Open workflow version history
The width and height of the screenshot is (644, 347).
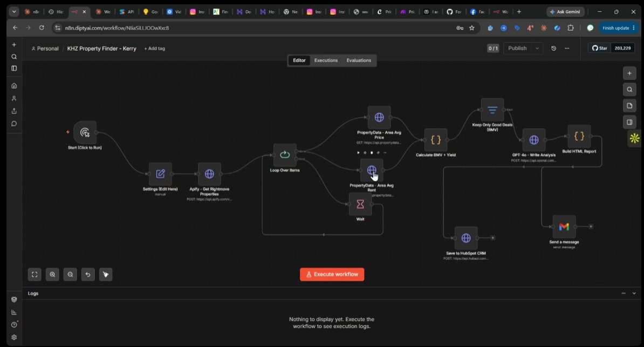tap(553, 48)
